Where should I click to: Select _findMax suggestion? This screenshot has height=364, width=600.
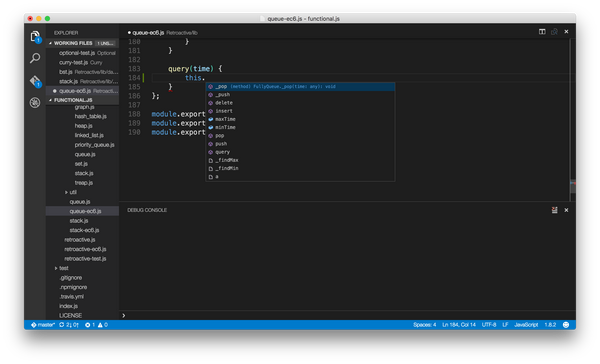point(300,160)
